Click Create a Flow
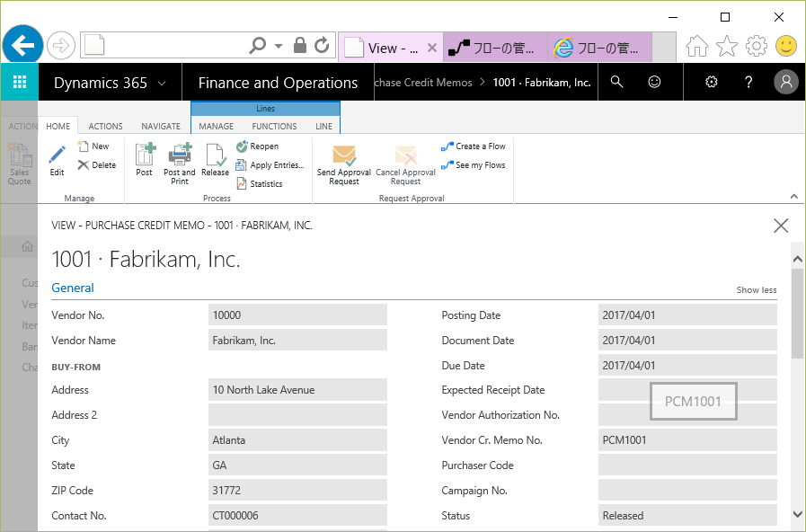Viewport: 806px width, 532px height. click(x=474, y=146)
